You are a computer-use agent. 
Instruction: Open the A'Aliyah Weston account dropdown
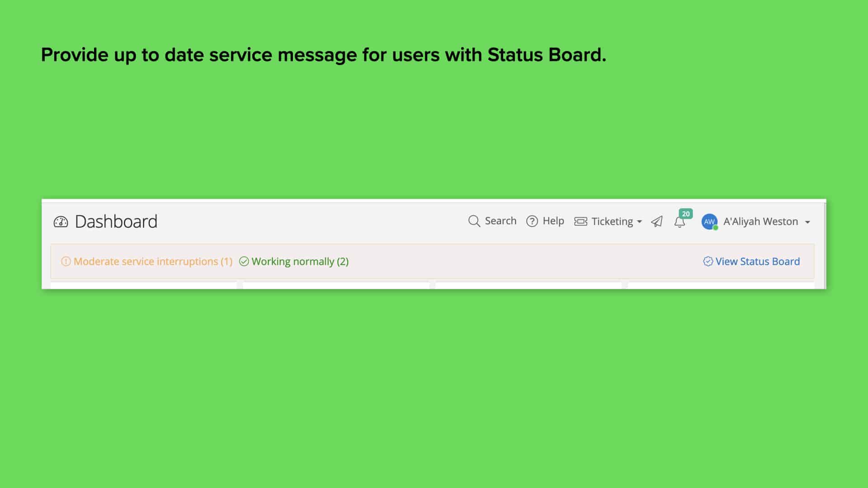(x=760, y=221)
